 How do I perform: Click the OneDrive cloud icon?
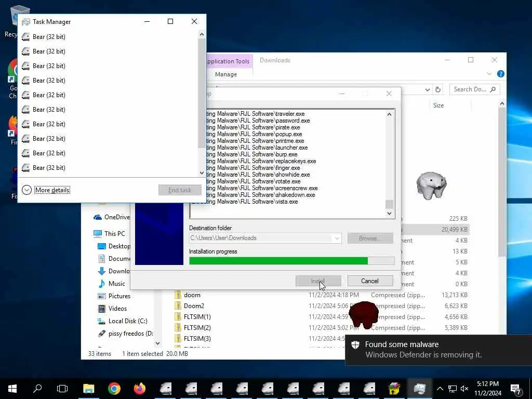[98, 217]
